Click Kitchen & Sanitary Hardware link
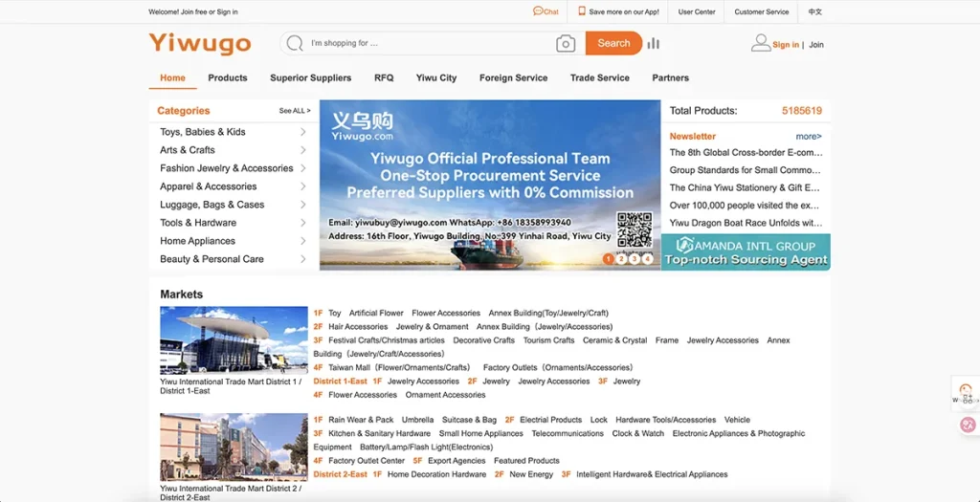This screenshot has width=980, height=502. (x=379, y=433)
